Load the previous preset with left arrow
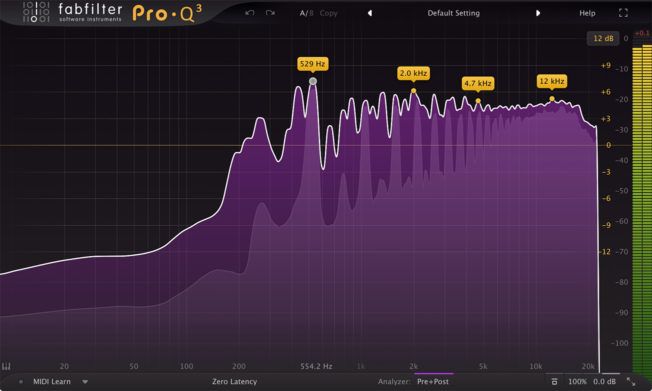The height and width of the screenshot is (391, 652). click(x=370, y=13)
